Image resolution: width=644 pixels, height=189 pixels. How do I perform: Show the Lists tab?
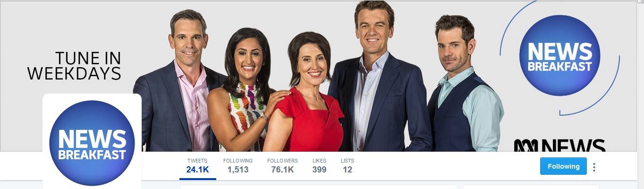click(x=347, y=166)
